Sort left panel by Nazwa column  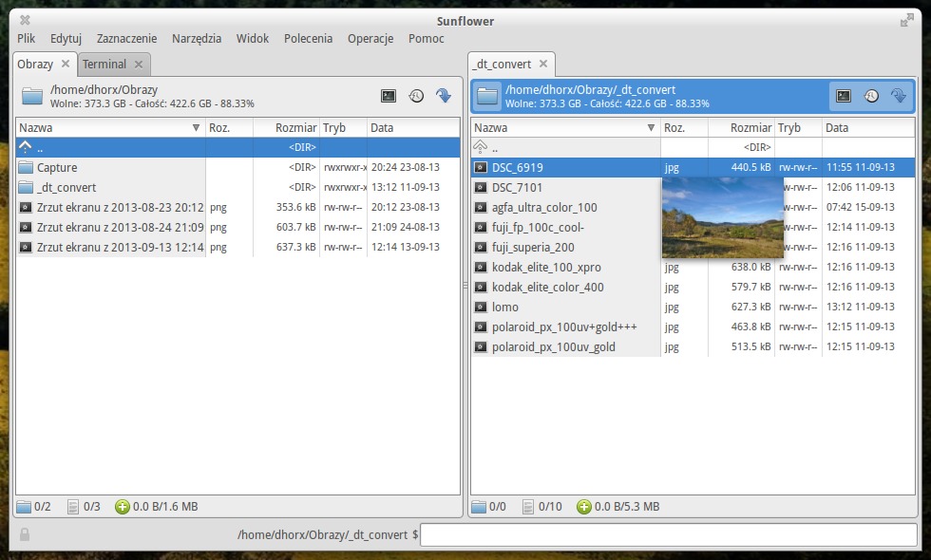click(x=110, y=127)
